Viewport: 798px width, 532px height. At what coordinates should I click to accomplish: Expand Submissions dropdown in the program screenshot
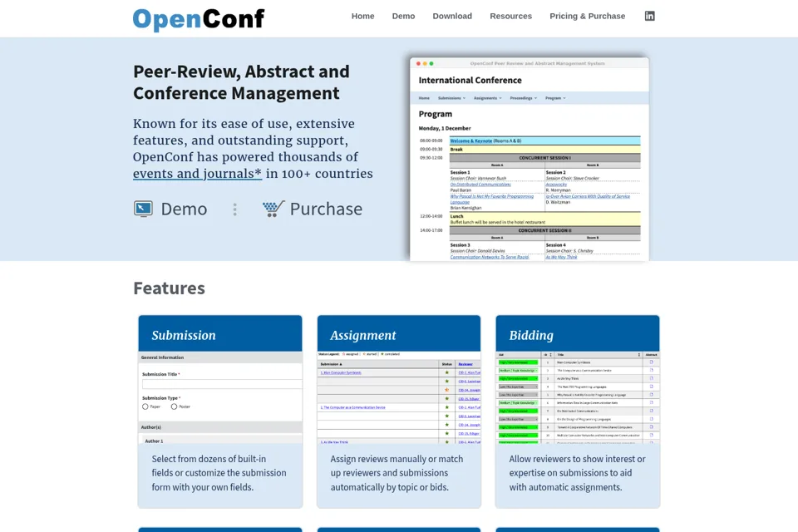click(x=451, y=98)
